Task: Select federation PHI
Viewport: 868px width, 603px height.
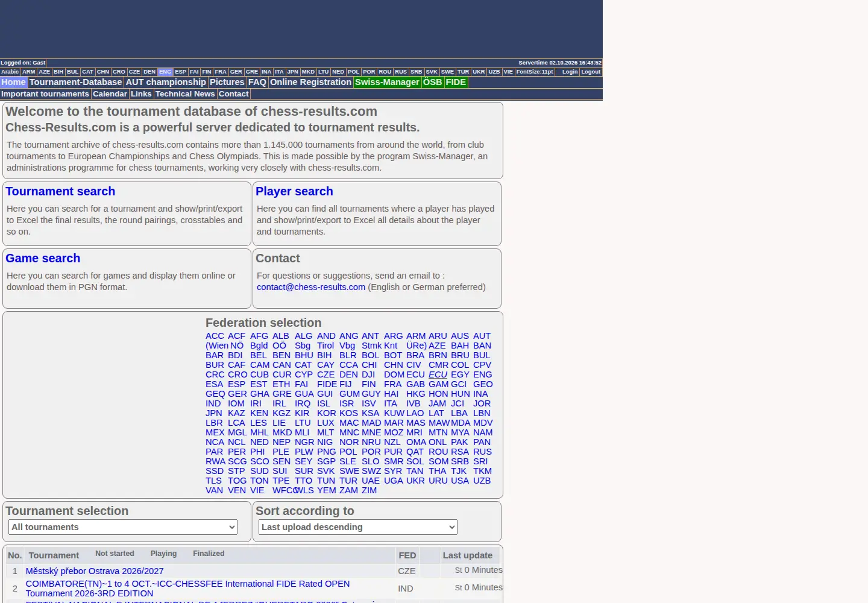Action: (x=257, y=452)
